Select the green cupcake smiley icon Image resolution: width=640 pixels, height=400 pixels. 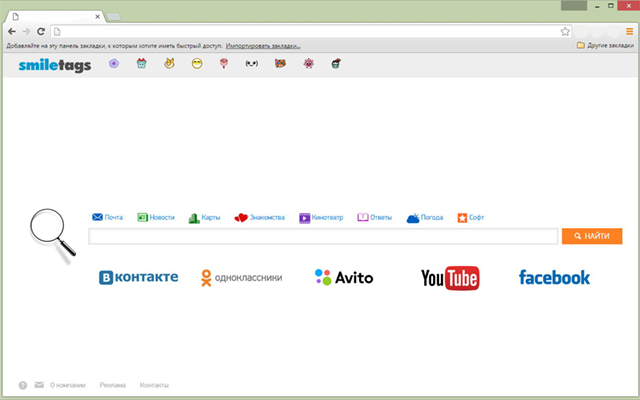[336, 63]
